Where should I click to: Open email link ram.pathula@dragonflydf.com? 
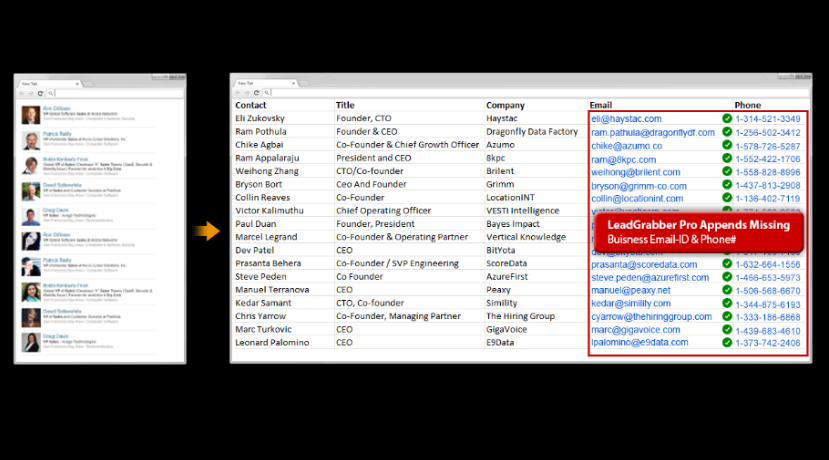point(653,133)
